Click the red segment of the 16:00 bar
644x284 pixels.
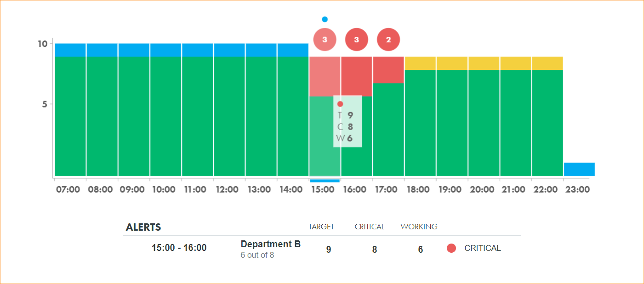(x=357, y=76)
